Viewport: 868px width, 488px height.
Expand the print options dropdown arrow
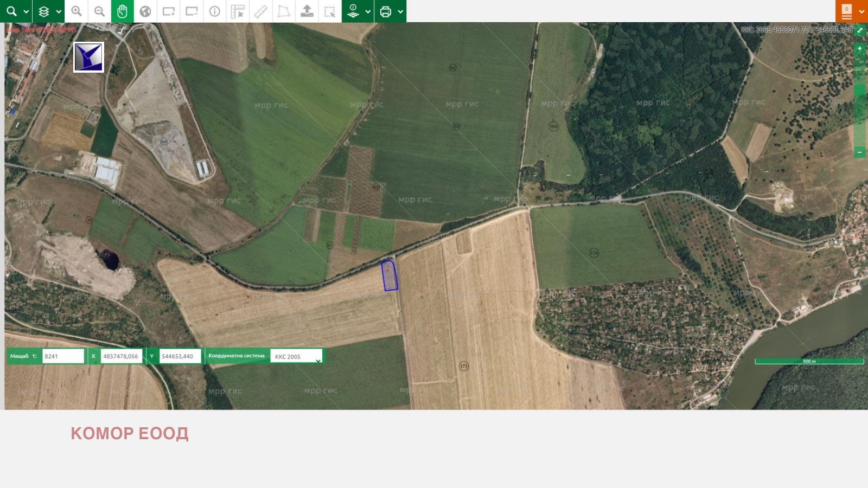[400, 11]
